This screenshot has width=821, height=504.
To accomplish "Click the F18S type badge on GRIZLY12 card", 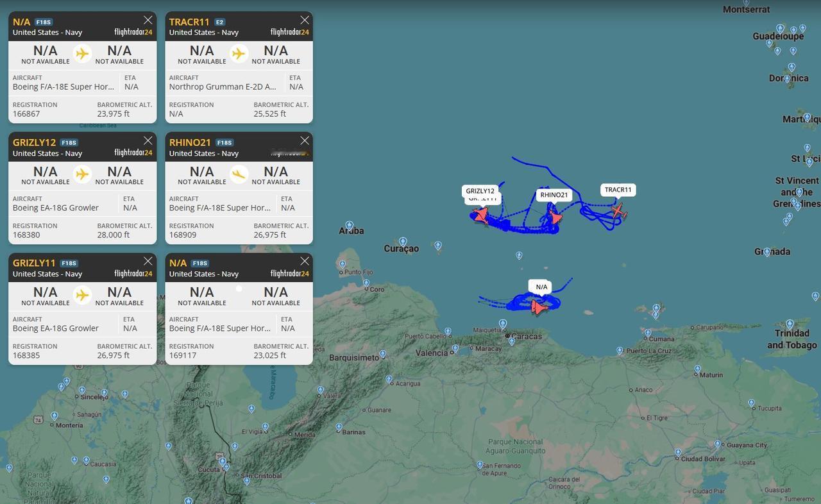I will [69, 142].
